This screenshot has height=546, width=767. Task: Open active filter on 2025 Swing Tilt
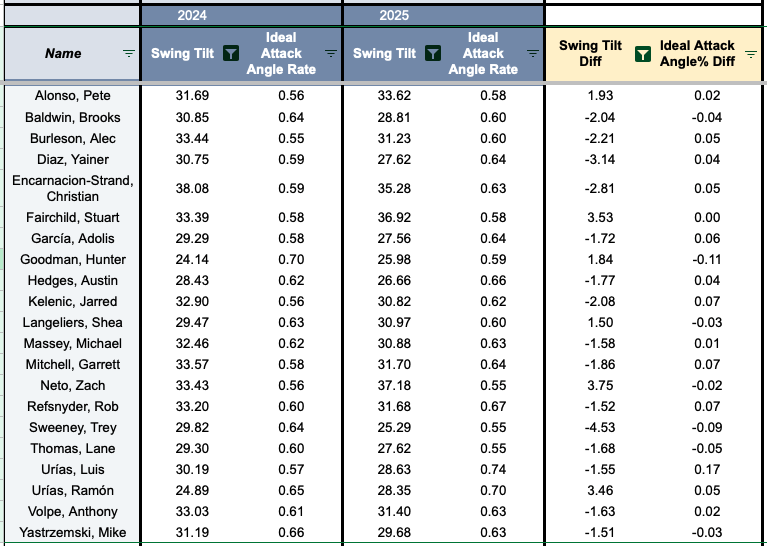[433, 53]
